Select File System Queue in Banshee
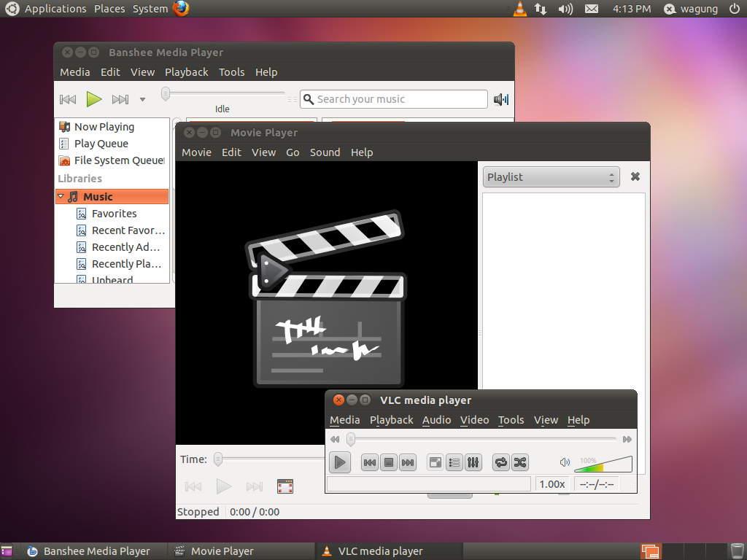Screen dimensions: 747x560 112,160
